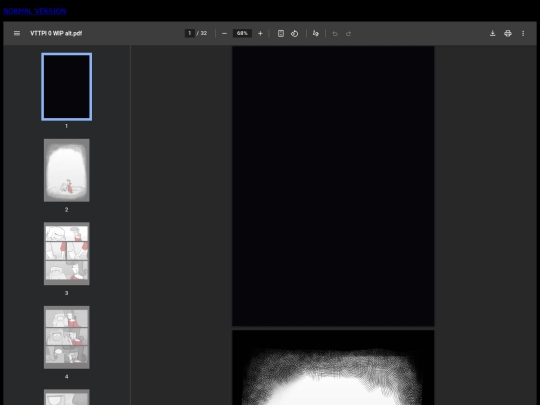Image resolution: width=540 pixels, height=405 pixels.
Task: Select page 1 thumbnail
Action: click(66, 87)
